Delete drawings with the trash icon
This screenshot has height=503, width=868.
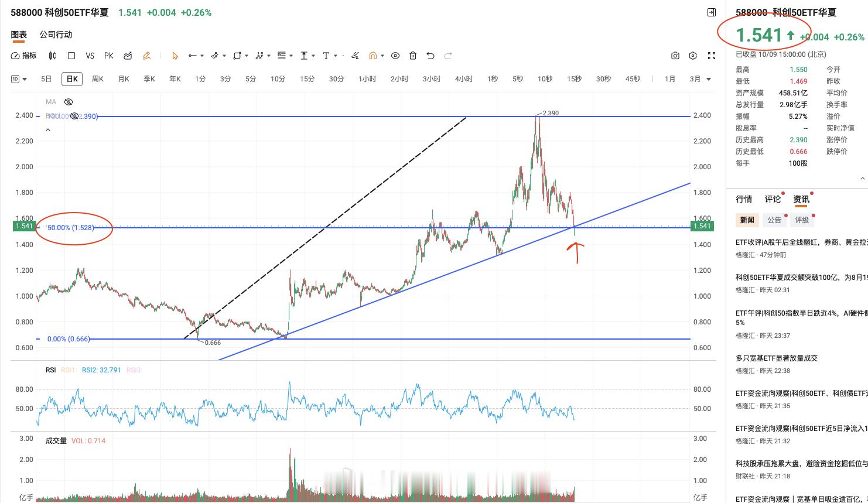click(413, 56)
